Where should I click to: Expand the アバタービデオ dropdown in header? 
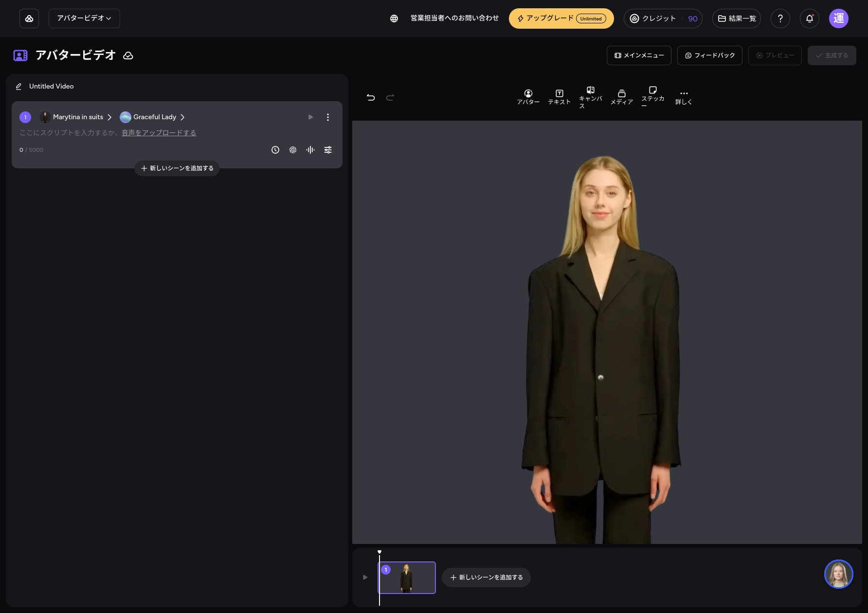tap(84, 18)
